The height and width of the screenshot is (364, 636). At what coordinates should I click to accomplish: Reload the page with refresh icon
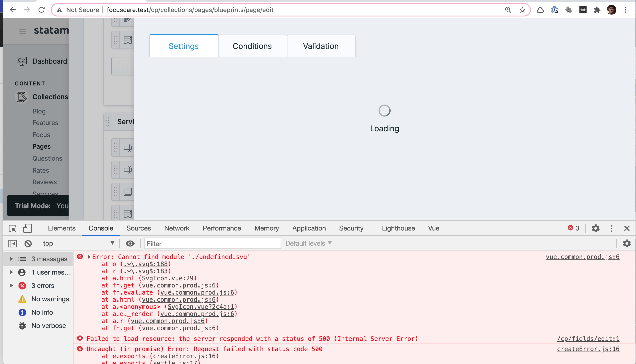click(42, 10)
